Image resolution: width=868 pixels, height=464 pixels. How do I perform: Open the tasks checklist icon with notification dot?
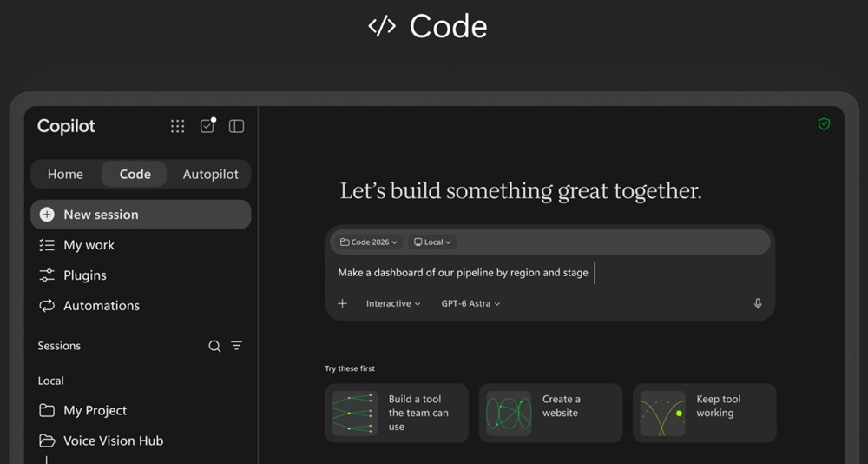(207, 126)
